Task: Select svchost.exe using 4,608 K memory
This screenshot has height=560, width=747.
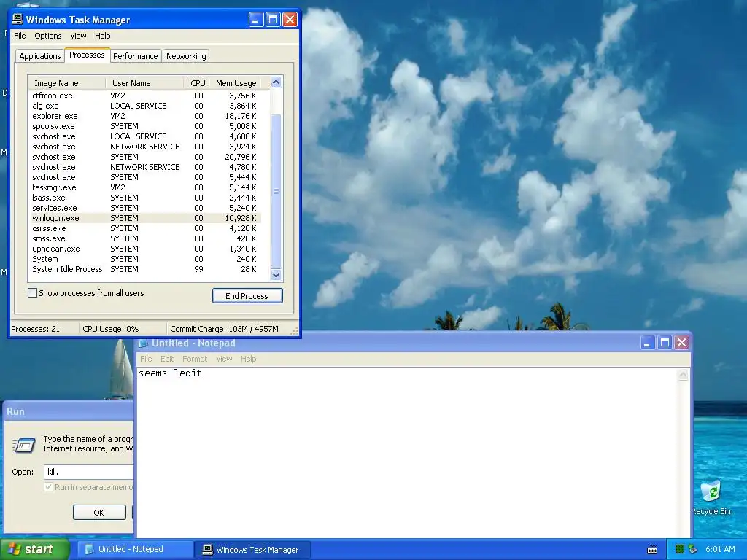Action: tap(145, 136)
